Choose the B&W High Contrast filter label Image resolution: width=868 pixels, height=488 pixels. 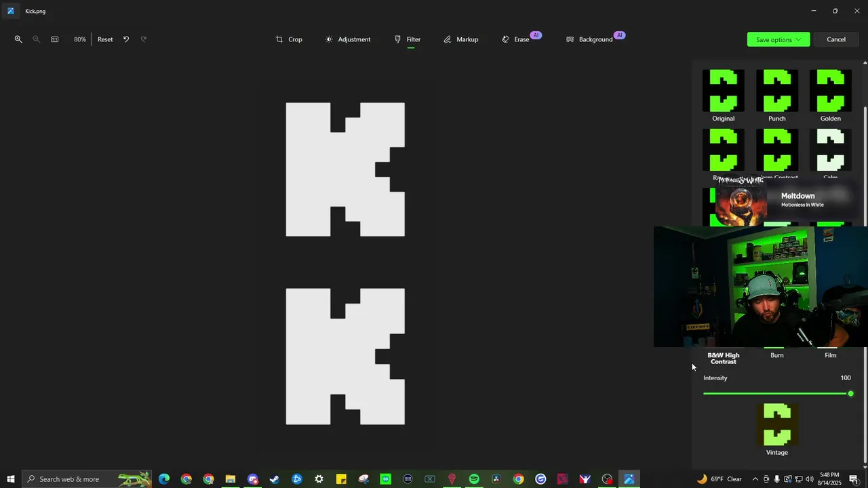pos(724,359)
